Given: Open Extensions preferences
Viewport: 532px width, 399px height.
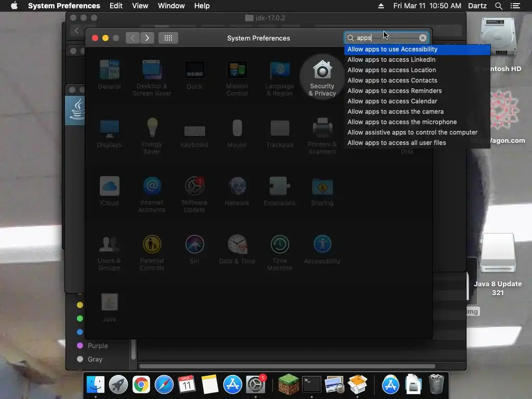Looking at the screenshot, I should 280,191.
